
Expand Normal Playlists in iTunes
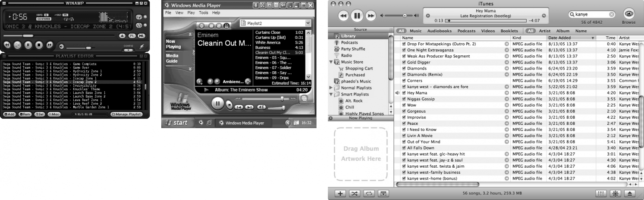(331, 88)
